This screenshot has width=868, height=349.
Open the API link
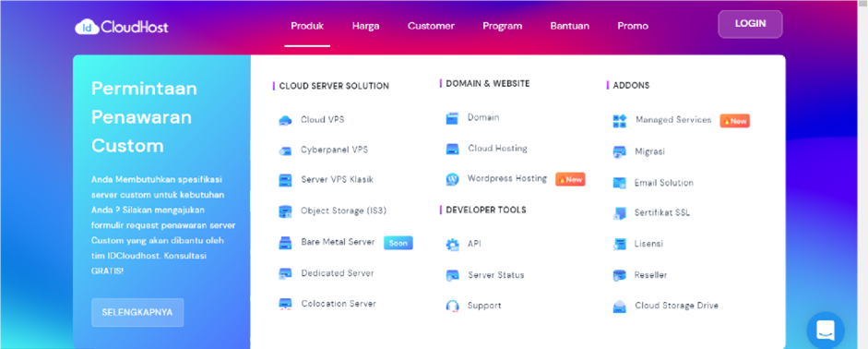pyautogui.click(x=474, y=244)
